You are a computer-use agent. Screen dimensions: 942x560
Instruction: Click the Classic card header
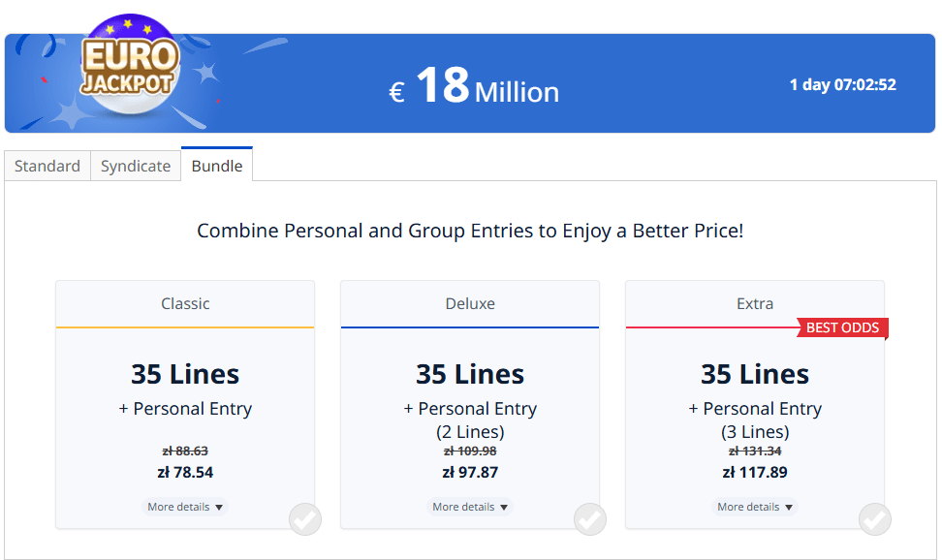184,303
